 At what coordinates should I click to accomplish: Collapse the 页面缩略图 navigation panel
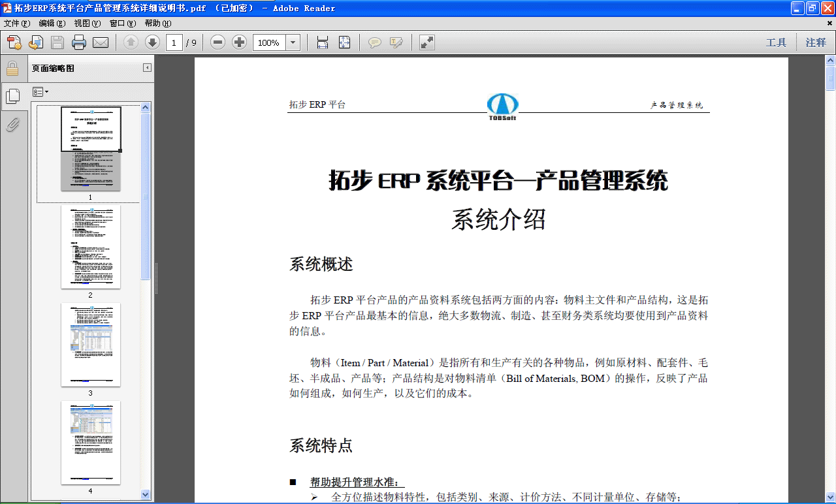148,67
